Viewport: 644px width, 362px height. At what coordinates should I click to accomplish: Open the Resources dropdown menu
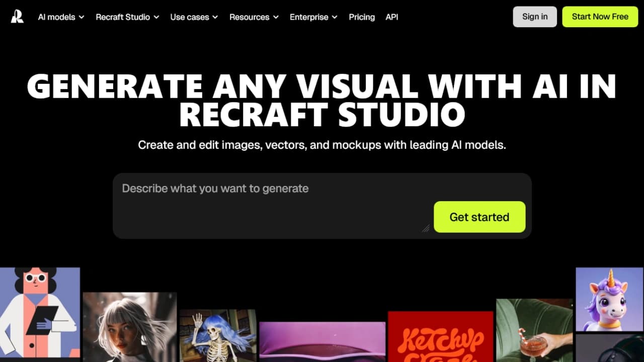[x=254, y=17]
